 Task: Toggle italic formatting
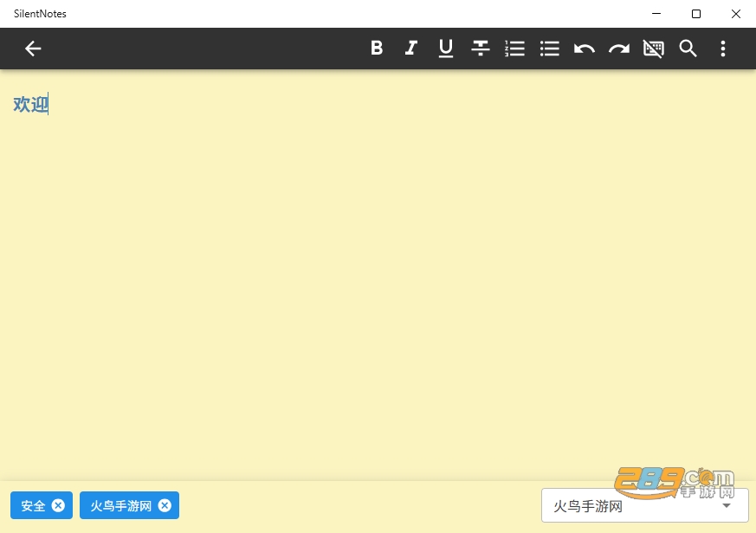point(410,49)
